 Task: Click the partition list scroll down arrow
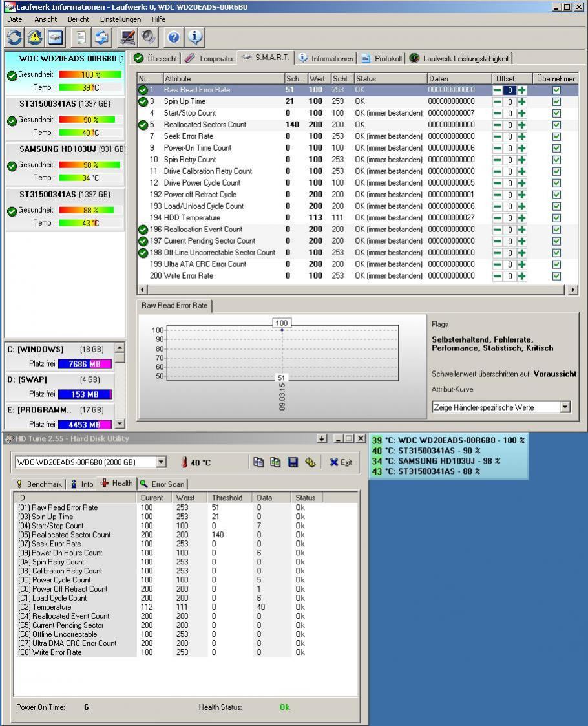[x=120, y=423]
